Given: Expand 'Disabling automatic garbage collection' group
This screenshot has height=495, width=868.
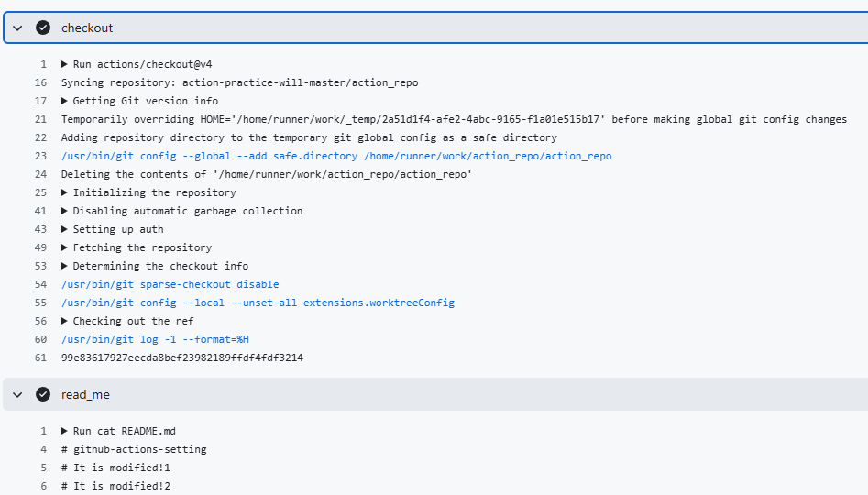Looking at the screenshot, I should pyautogui.click(x=65, y=211).
